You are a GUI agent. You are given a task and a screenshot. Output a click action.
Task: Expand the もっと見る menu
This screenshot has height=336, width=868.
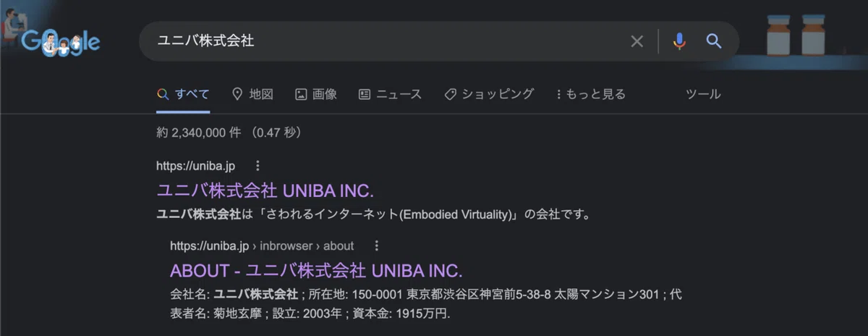click(590, 94)
